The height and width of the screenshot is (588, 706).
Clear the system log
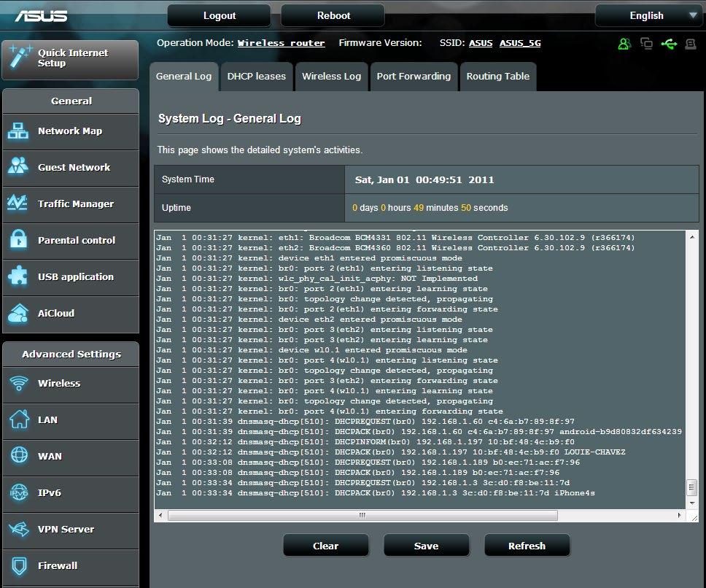click(325, 546)
